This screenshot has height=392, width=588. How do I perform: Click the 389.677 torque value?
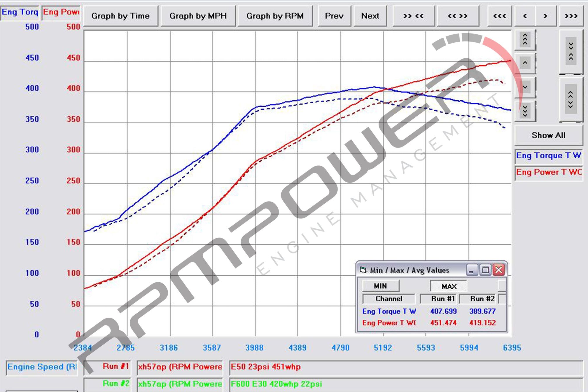coord(482,311)
